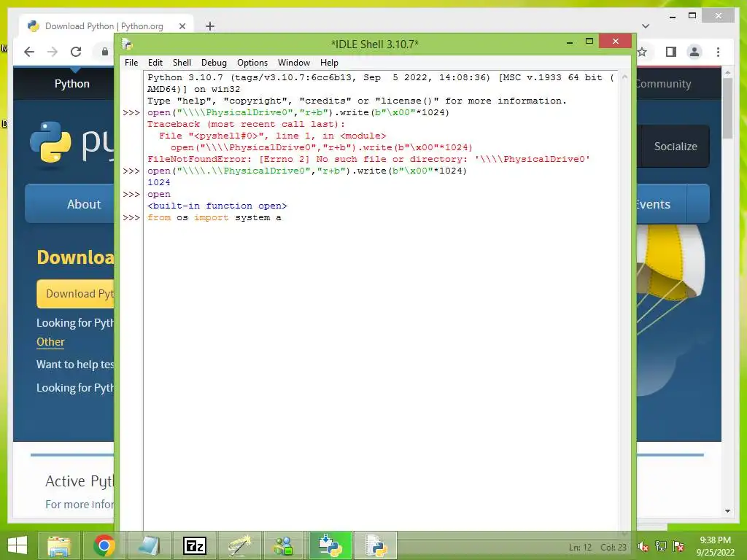Open 7-Zip from the taskbar
This screenshot has width=747, height=560.
pyautogui.click(x=194, y=545)
